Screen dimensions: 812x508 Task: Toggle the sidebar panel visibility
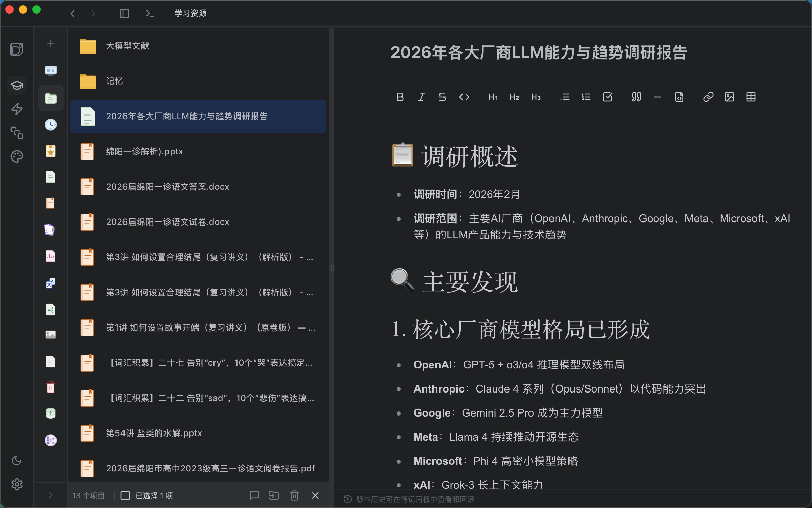[x=125, y=14]
